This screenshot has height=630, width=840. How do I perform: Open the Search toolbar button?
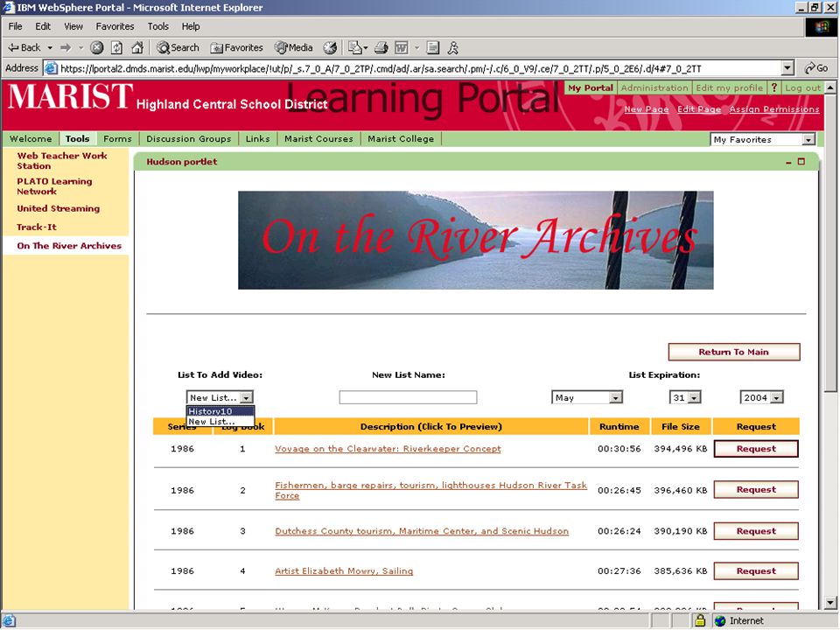tap(178, 47)
